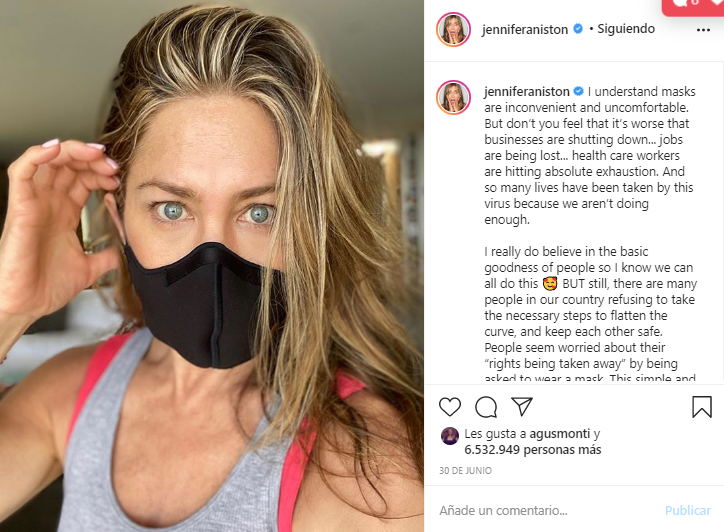Open the 30 DE JUNIO post date link
Viewport: 724px width, 532px height.
coord(465,471)
